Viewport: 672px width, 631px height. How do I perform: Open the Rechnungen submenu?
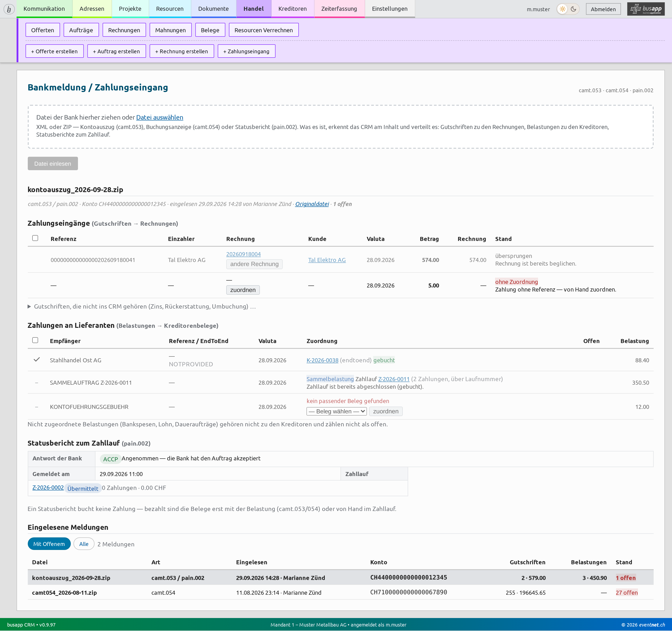click(x=124, y=30)
